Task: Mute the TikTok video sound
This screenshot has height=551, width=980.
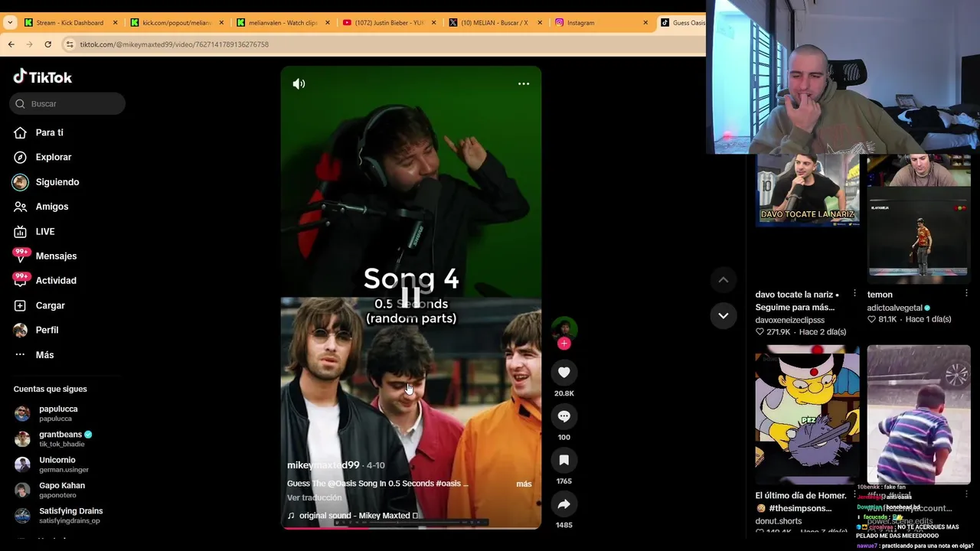Action: pyautogui.click(x=299, y=84)
